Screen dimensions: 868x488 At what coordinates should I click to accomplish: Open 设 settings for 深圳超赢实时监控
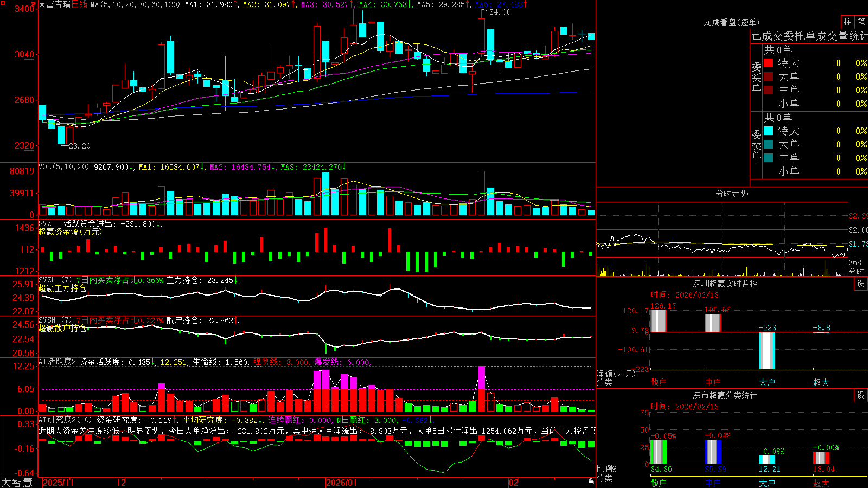pyautogui.click(x=861, y=284)
